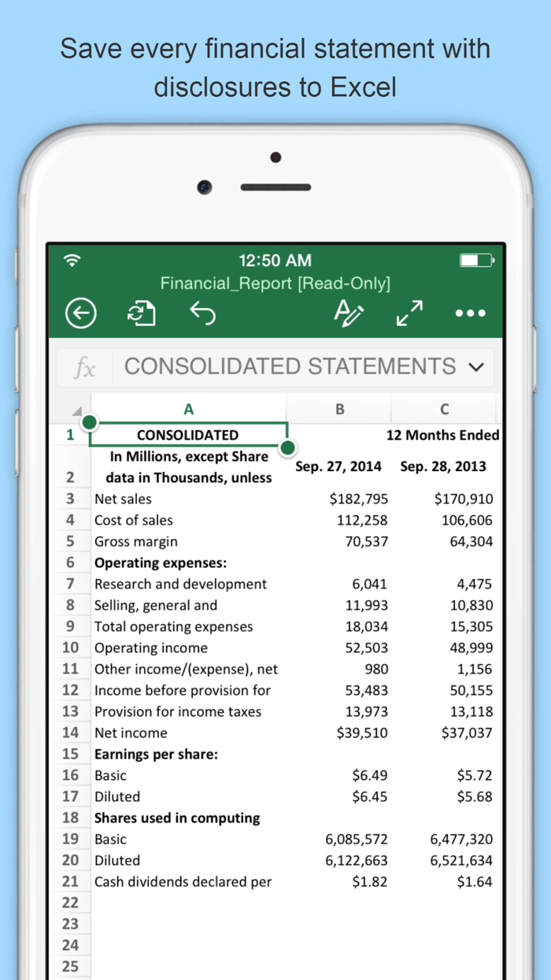Screen dimensions: 551x980
Task: Select the 'Provision for income taxes' cell
Action: pyautogui.click(x=178, y=711)
